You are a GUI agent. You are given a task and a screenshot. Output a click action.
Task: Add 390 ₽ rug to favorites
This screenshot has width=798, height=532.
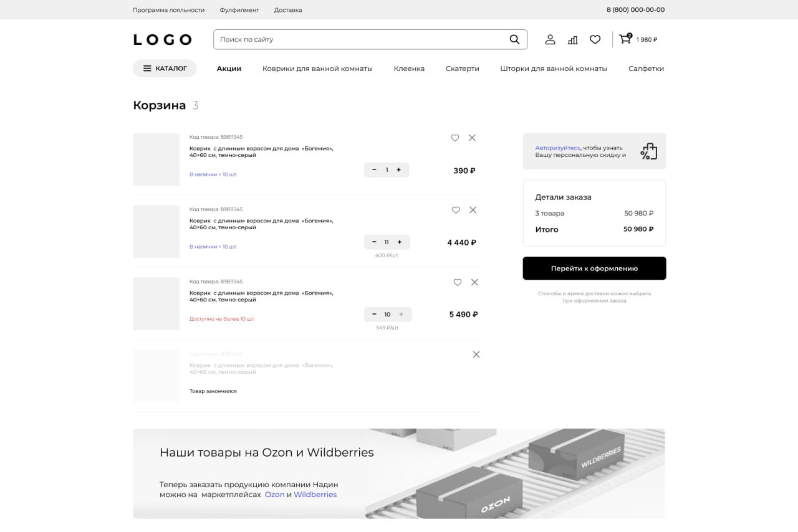click(x=455, y=138)
